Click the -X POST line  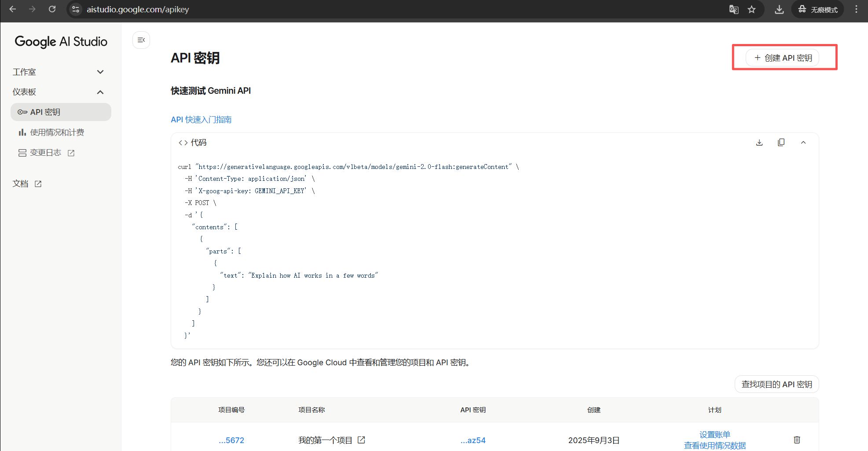coord(200,203)
